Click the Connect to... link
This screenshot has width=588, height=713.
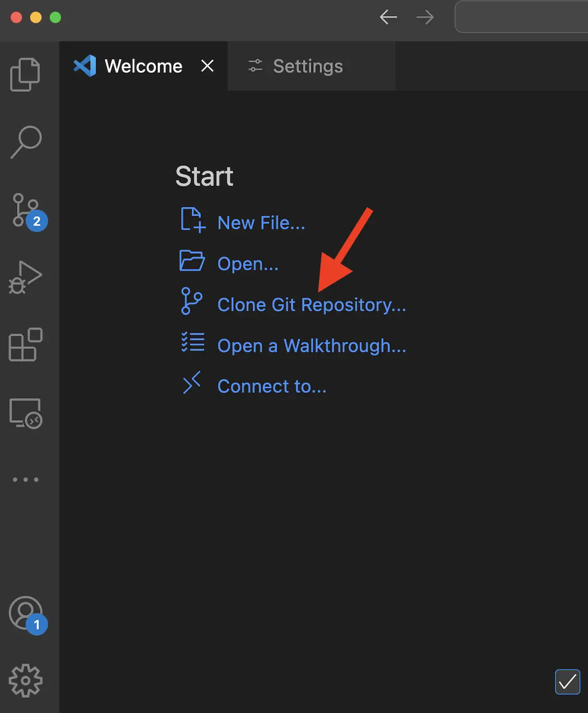(272, 386)
